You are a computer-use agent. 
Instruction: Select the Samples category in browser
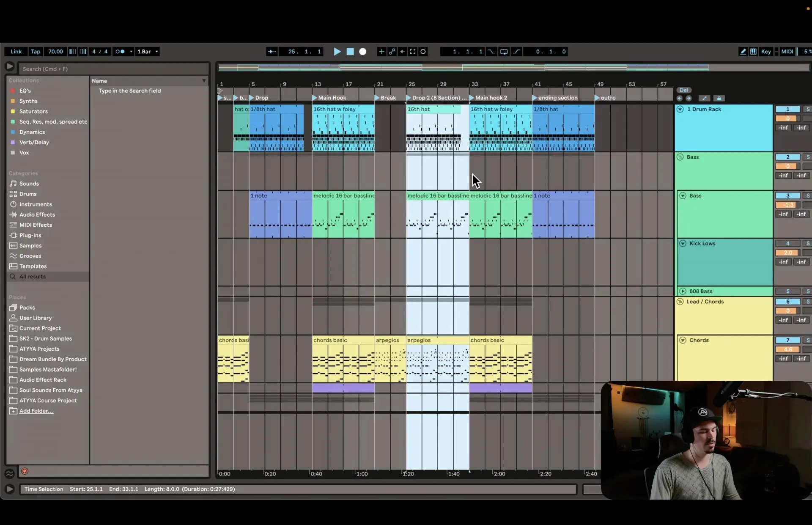30,245
